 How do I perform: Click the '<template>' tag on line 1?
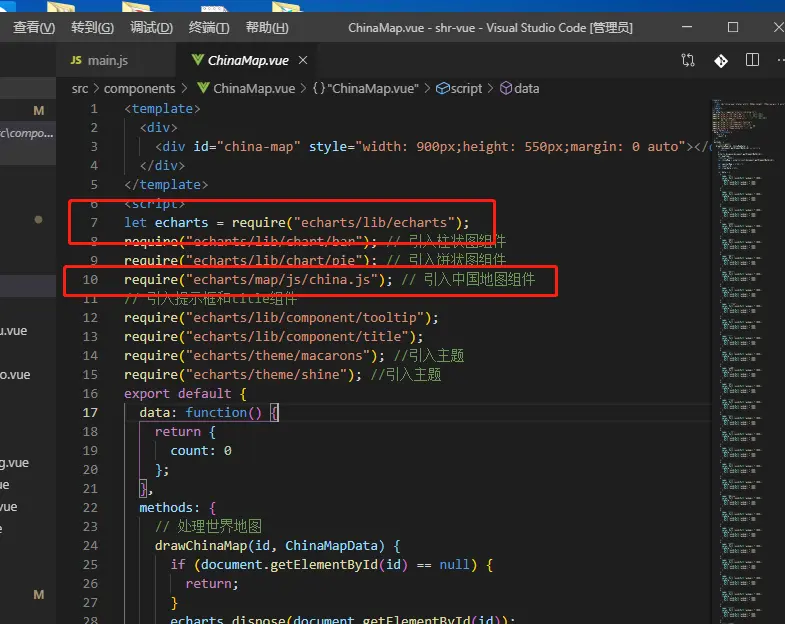tap(162, 109)
